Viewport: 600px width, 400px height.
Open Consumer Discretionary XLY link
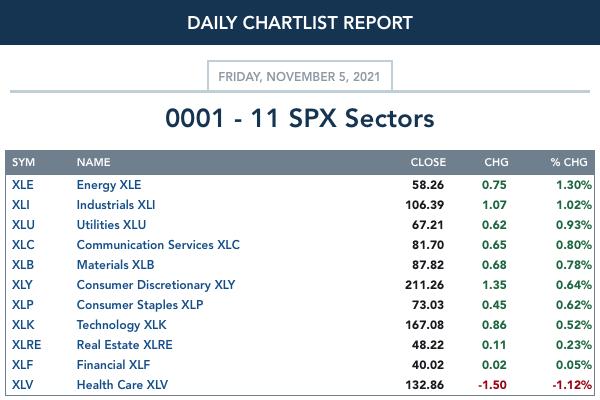(x=156, y=285)
